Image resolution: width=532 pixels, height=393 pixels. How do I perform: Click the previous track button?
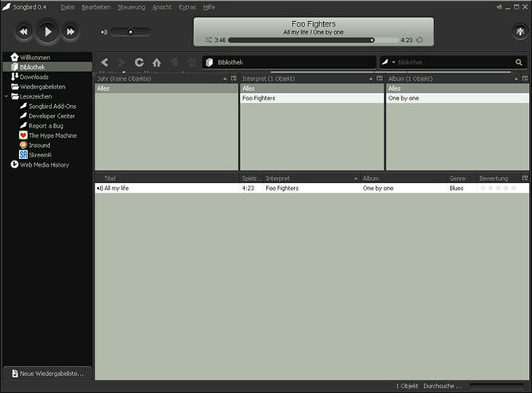(23, 31)
